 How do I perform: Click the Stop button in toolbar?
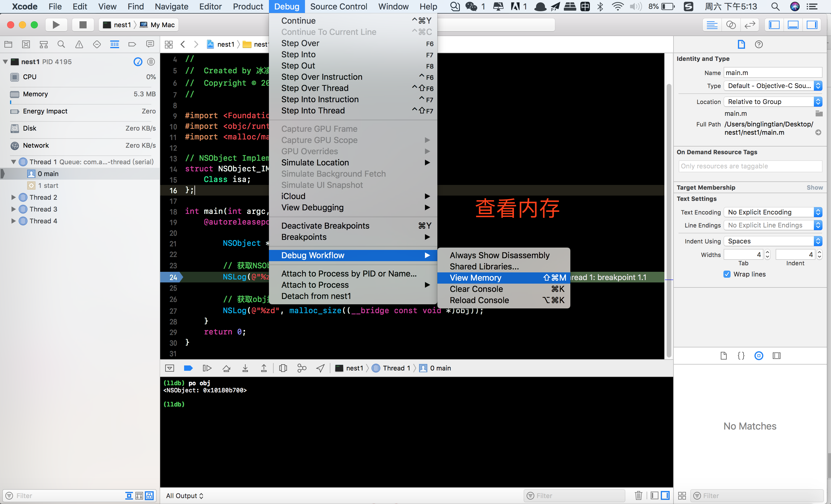click(83, 25)
